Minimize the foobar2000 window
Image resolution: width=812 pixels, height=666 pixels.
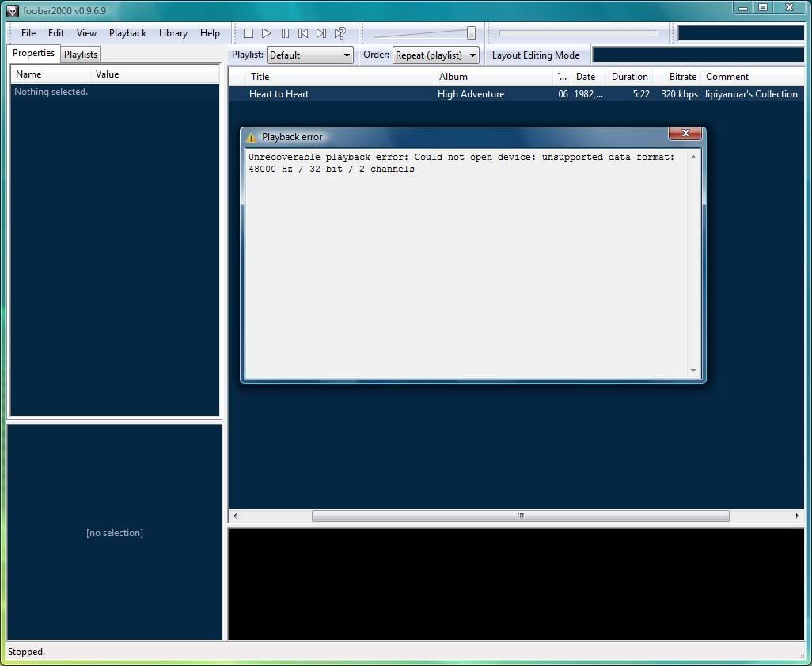pos(743,8)
